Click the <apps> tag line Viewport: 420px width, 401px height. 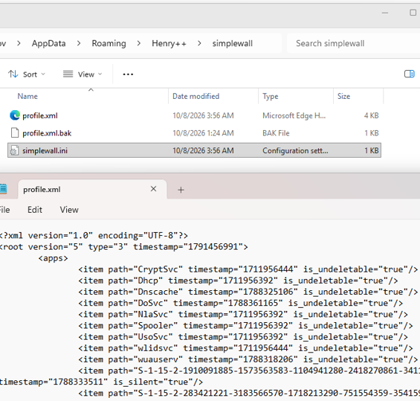53,258
